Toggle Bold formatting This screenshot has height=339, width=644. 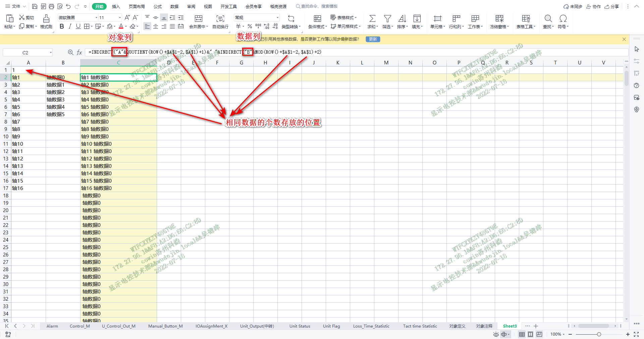coord(62,27)
